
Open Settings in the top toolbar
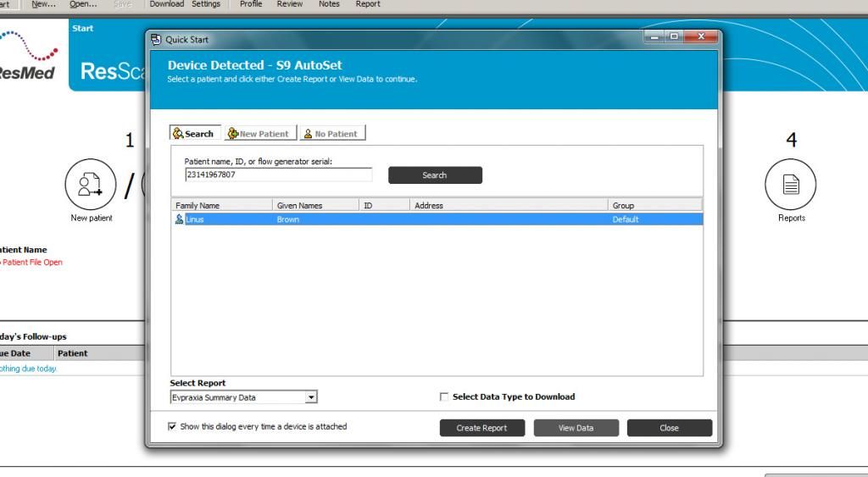[x=206, y=4]
